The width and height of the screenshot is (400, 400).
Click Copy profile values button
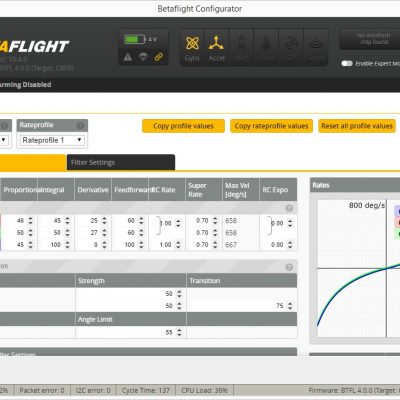click(183, 126)
